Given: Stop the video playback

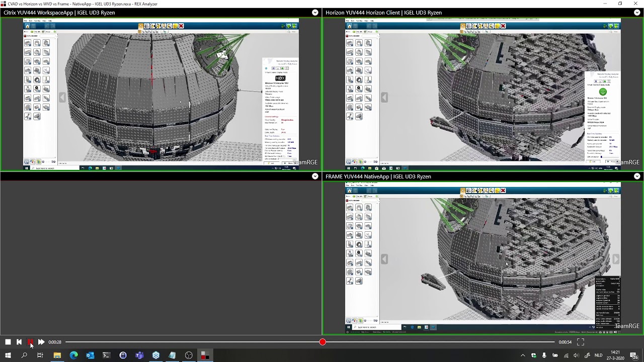Looking at the screenshot, I should [x=8, y=342].
